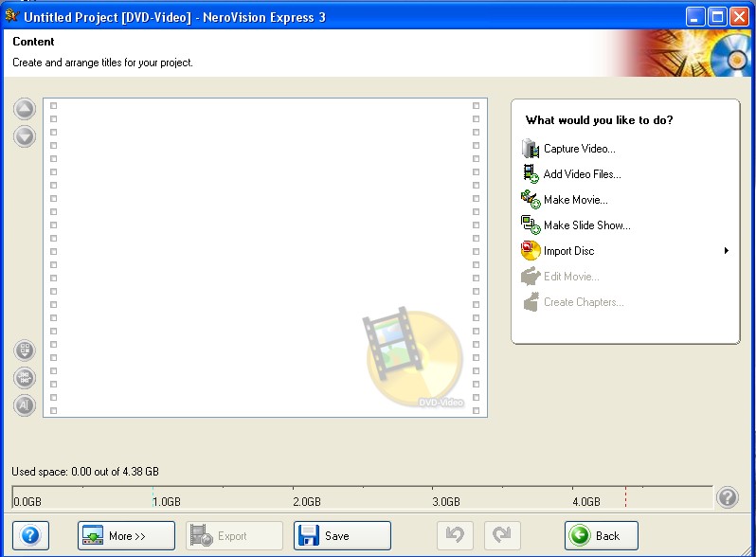
Task: Go to previous step with Back button
Action: coord(602,535)
